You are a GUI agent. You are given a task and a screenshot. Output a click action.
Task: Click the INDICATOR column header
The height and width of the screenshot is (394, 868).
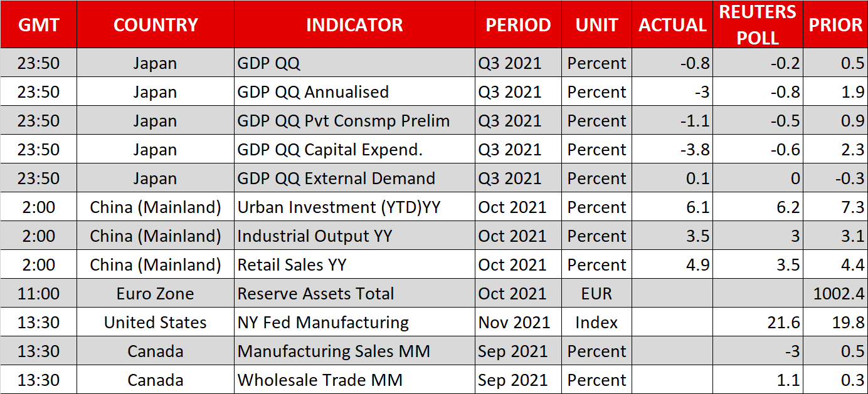(x=354, y=25)
